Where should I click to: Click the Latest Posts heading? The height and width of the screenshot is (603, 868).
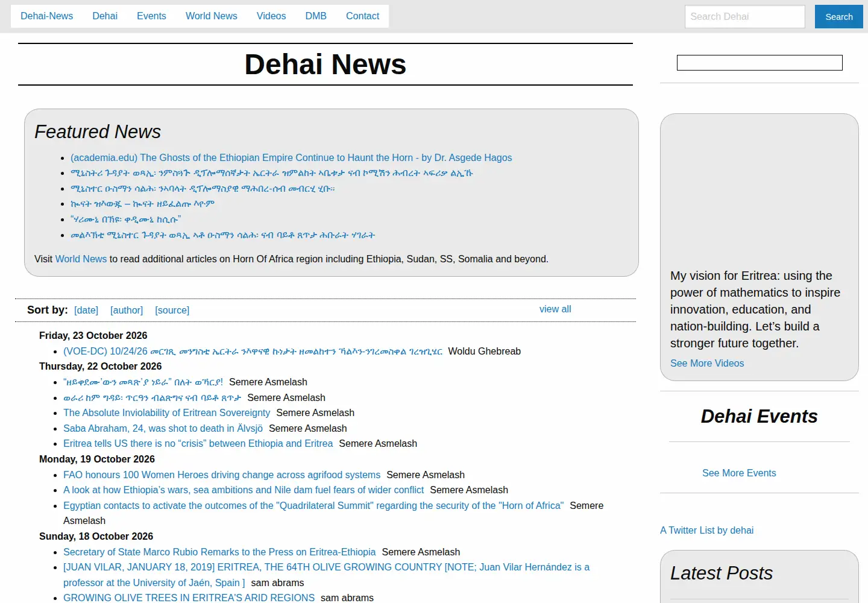722,573
